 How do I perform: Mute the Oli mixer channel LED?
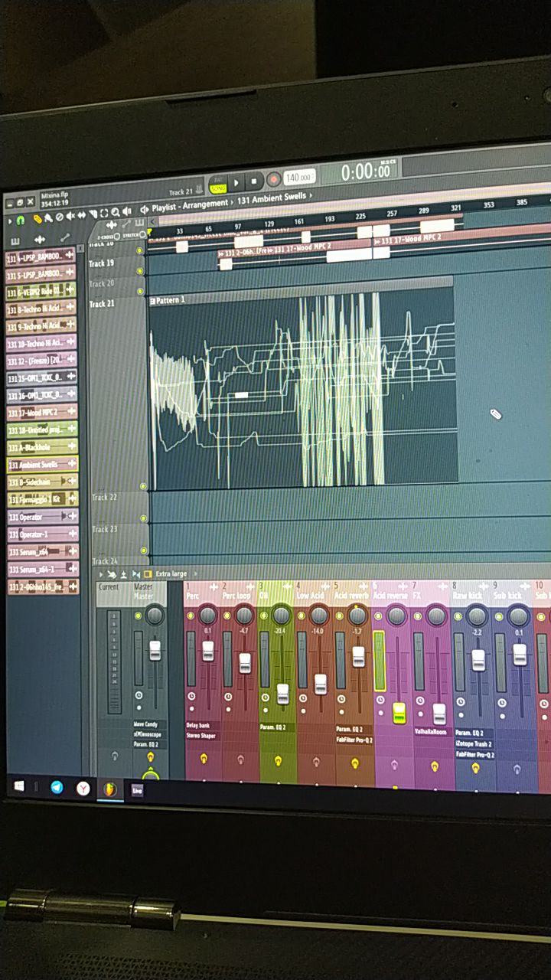click(x=264, y=616)
